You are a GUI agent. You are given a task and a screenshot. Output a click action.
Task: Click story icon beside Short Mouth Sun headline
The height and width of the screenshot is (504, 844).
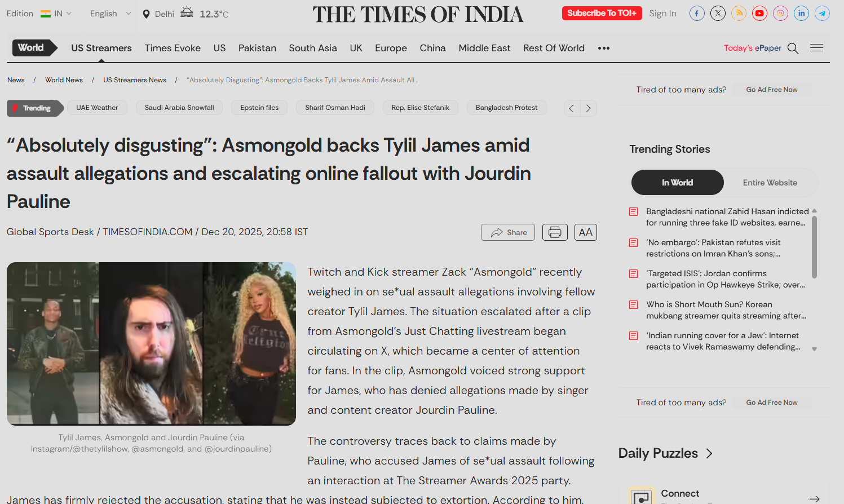tap(634, 305)
